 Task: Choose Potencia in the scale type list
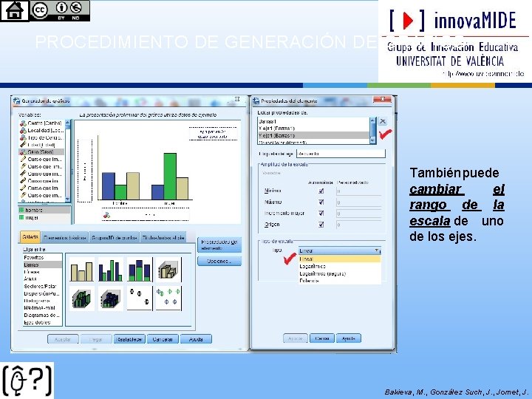(340, 281)
